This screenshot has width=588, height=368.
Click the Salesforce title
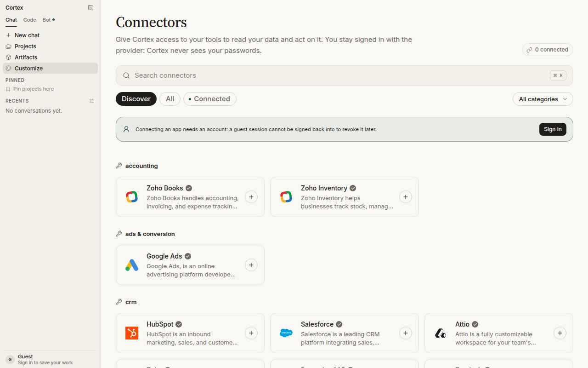pos(317,324)
